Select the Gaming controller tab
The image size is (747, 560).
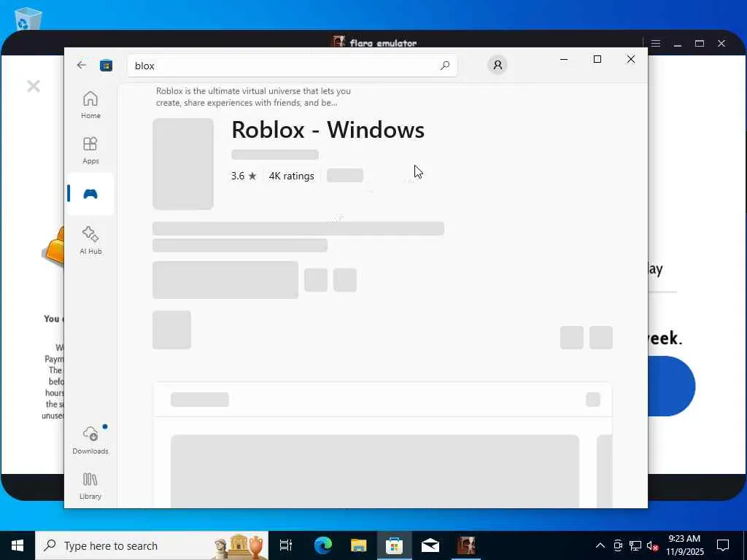(x=90, y=194)
